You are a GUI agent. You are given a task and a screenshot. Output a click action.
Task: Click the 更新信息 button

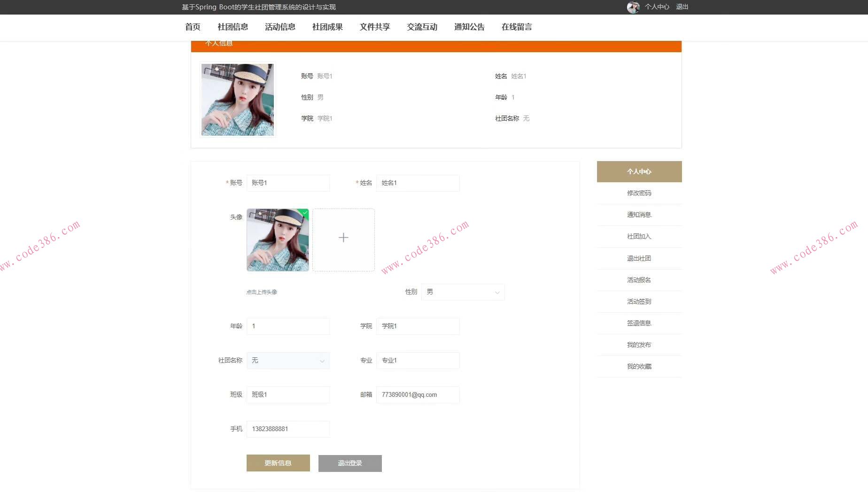[x=278, y=463]
